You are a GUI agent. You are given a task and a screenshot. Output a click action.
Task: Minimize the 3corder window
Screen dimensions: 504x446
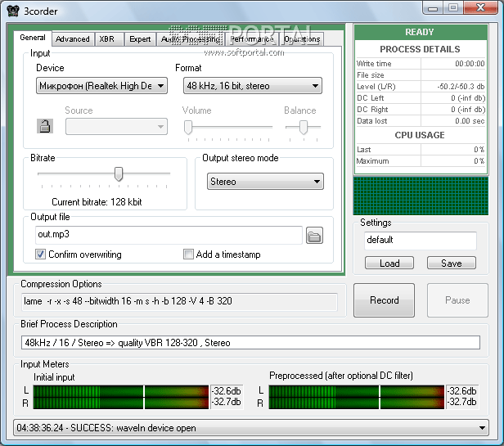coord(433,8)
